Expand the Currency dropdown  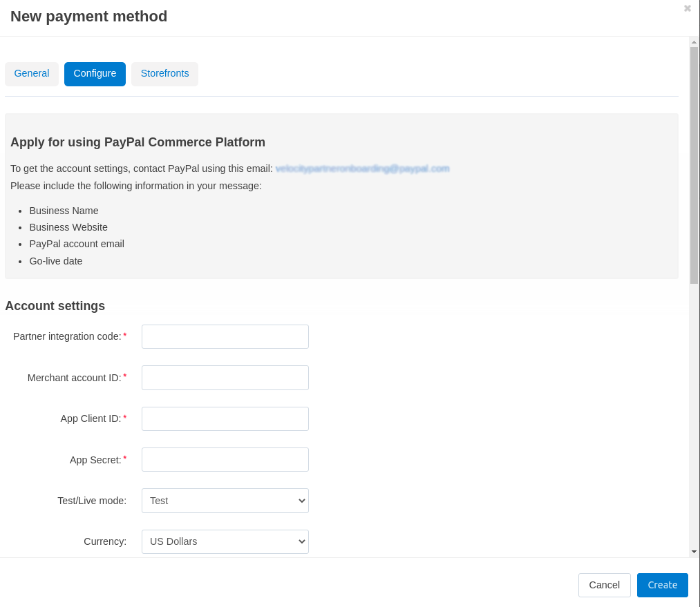pos(225,541)
